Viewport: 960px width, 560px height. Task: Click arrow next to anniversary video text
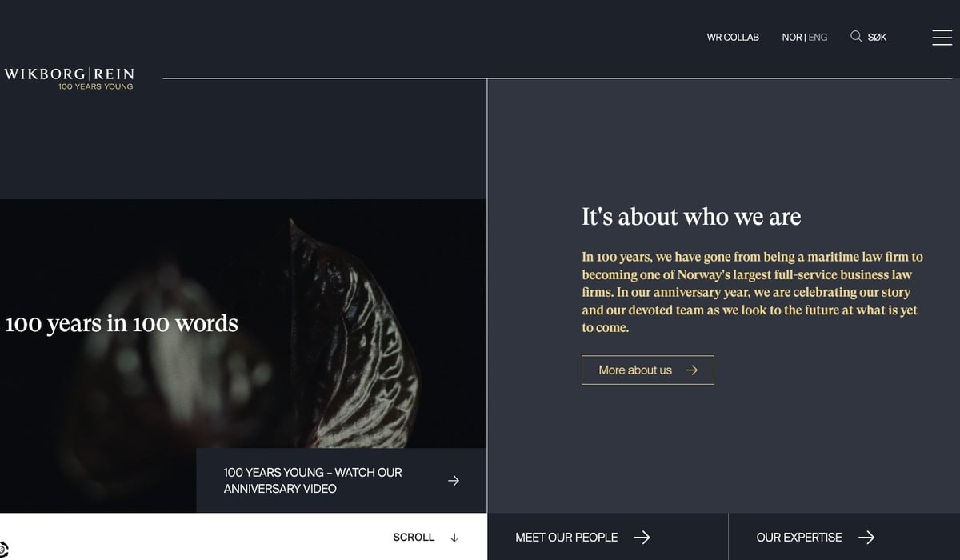[x=454, y=481]
